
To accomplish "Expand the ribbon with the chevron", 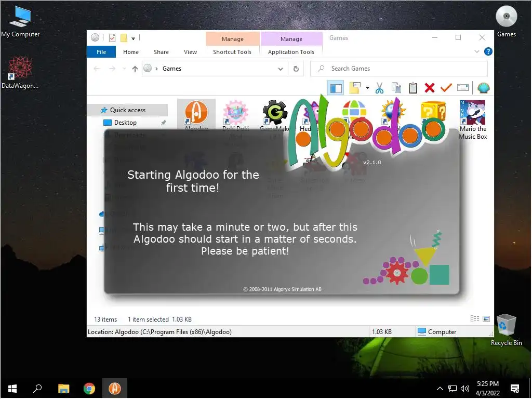I will pyautogui.click(x=477, y=51).
